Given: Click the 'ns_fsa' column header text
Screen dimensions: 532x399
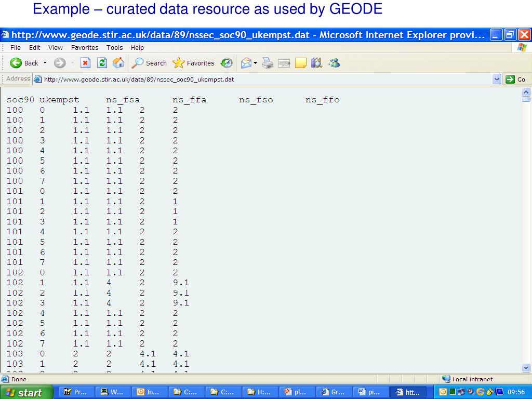Looking at the screenshot, I should pos(123,100).
